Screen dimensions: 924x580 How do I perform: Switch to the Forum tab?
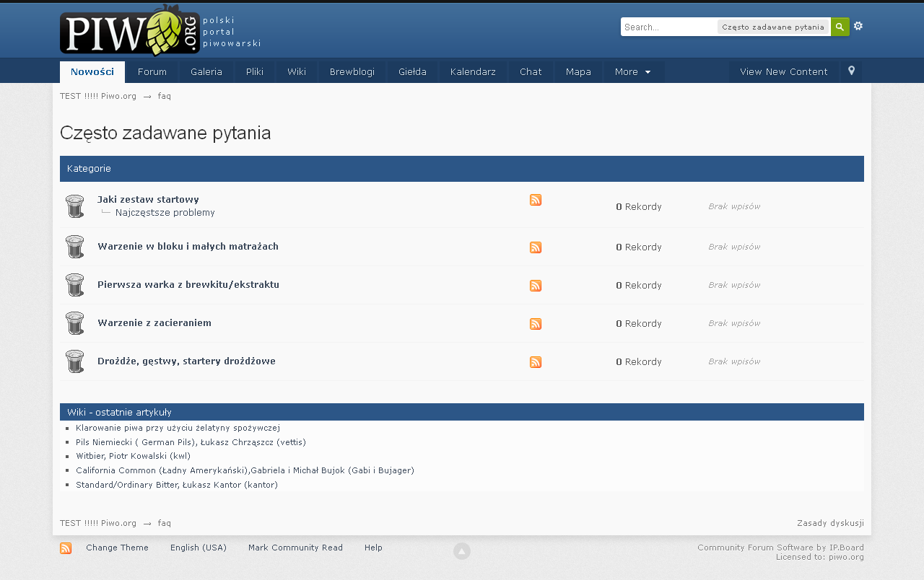(x=152, y=72)
